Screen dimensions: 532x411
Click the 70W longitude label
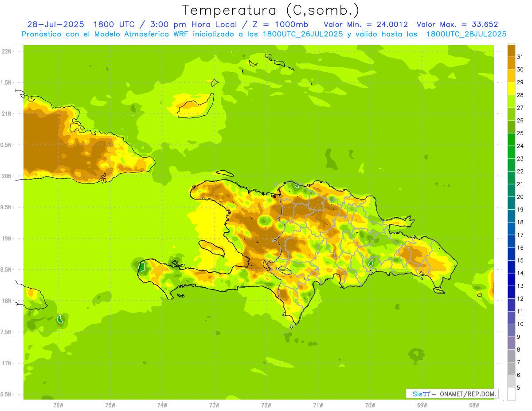370,405
